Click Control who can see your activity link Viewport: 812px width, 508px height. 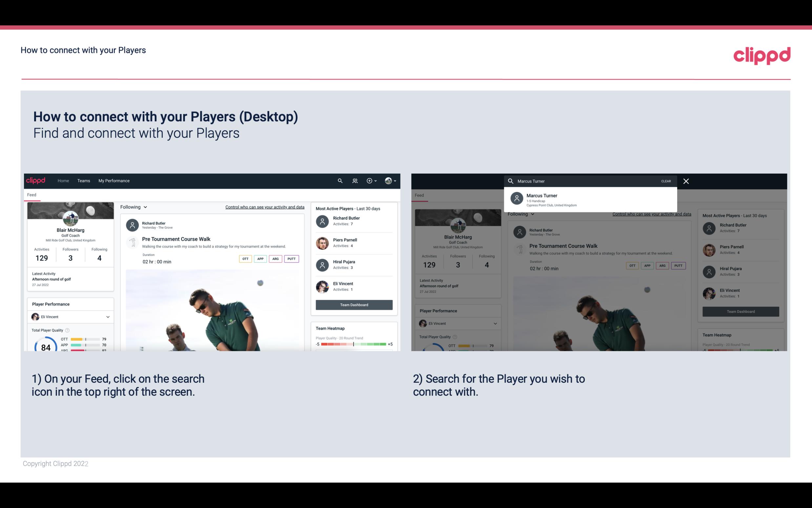pos(264,207)
